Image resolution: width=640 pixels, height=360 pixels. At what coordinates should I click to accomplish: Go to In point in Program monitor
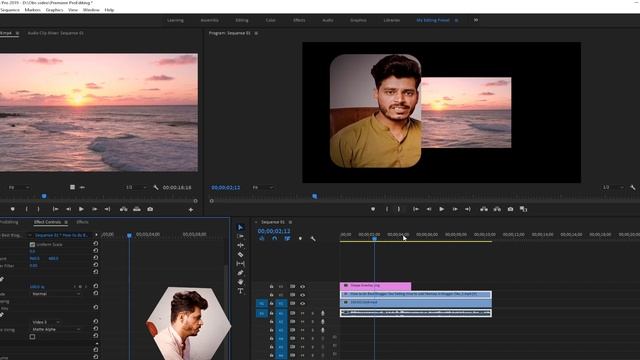pos(416,209)
